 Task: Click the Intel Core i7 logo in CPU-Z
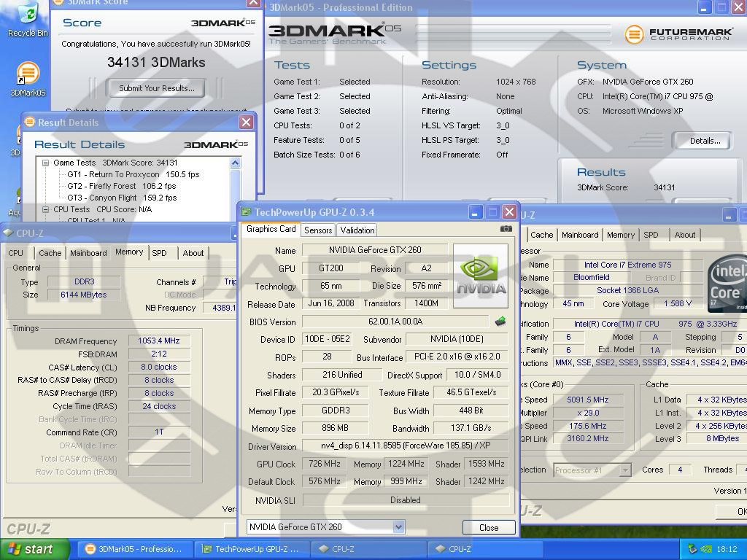[727, 284]
